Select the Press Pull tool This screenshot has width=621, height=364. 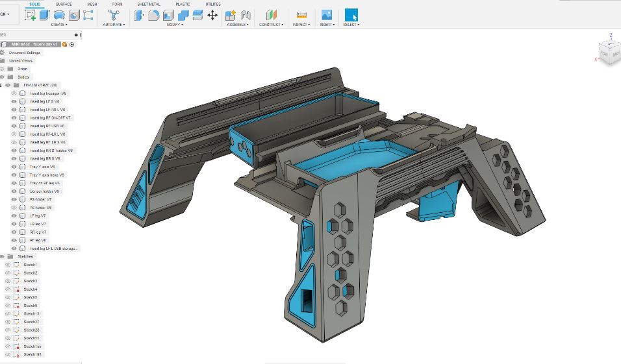(138, 16)
